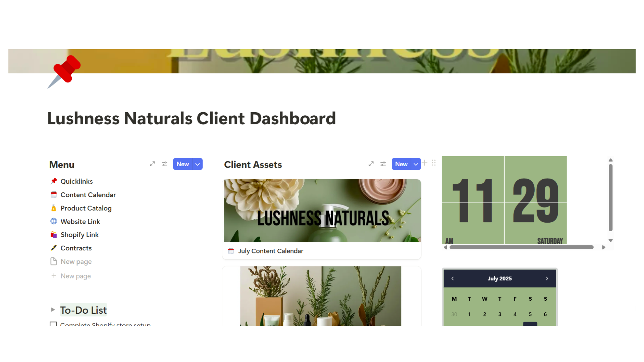Click New button in Menu section

(183, 164)
